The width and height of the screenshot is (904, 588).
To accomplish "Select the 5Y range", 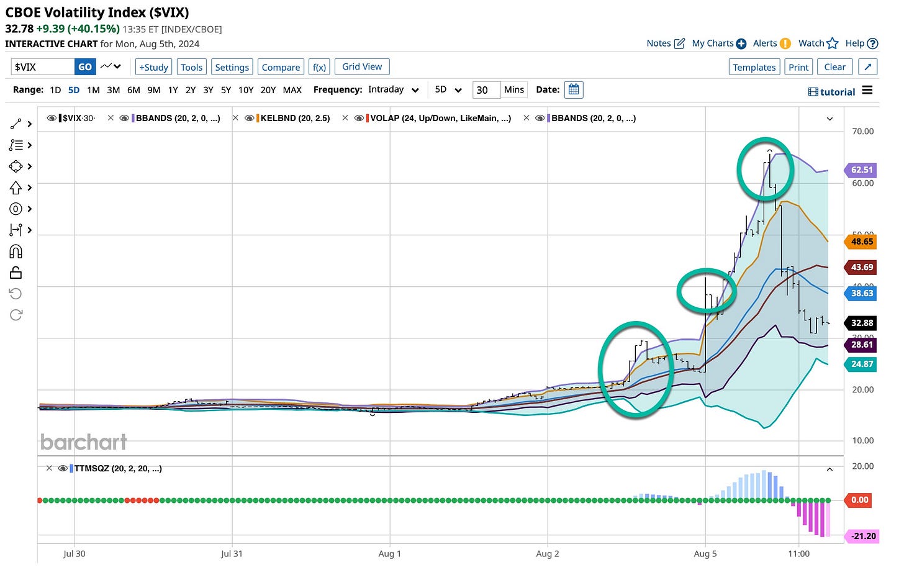I will [x=225, y=90].
